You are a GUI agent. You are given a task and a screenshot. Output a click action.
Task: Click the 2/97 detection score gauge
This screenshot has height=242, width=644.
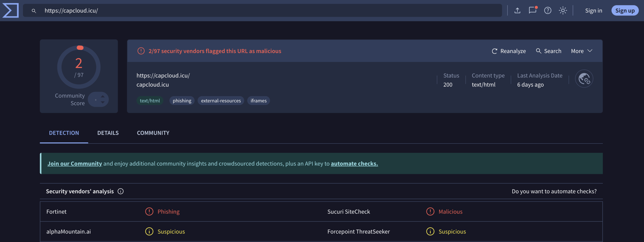79,67
